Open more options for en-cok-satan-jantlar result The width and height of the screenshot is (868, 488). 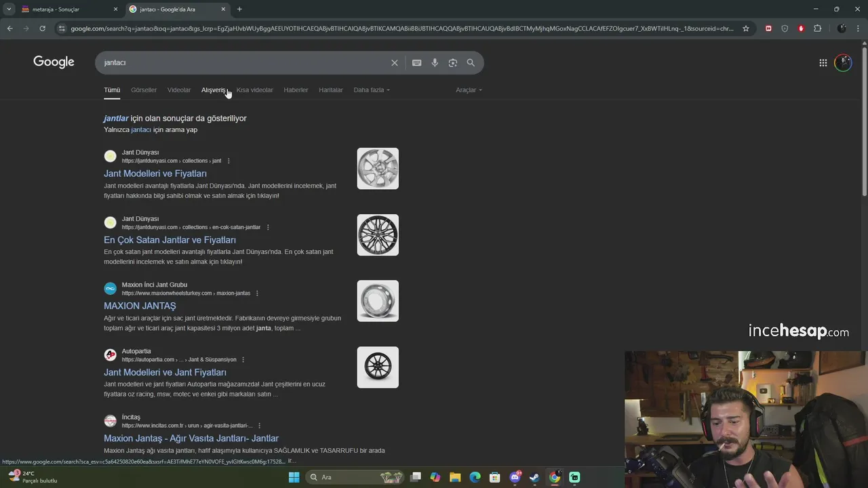(x=268, y=228)
